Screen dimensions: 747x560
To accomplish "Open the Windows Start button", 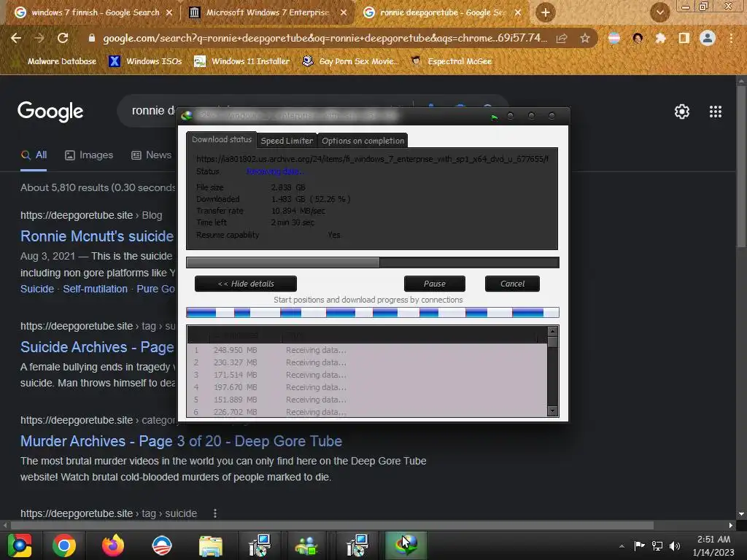I will 20,545.
